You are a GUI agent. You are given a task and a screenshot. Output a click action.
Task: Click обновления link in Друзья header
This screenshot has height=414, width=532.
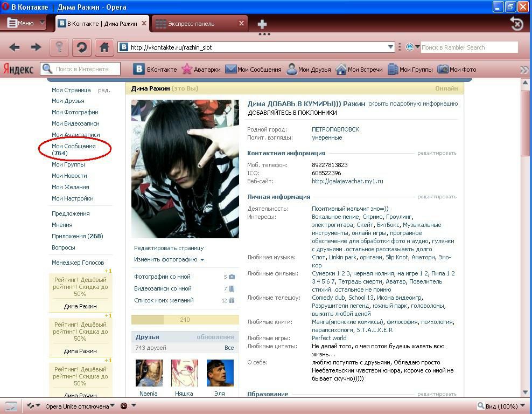pos(215,337)
